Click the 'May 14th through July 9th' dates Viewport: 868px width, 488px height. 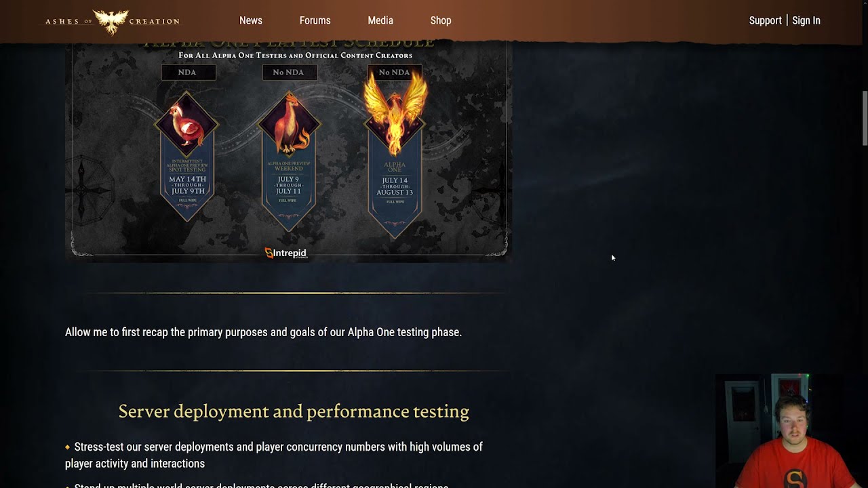click(187, 186)
